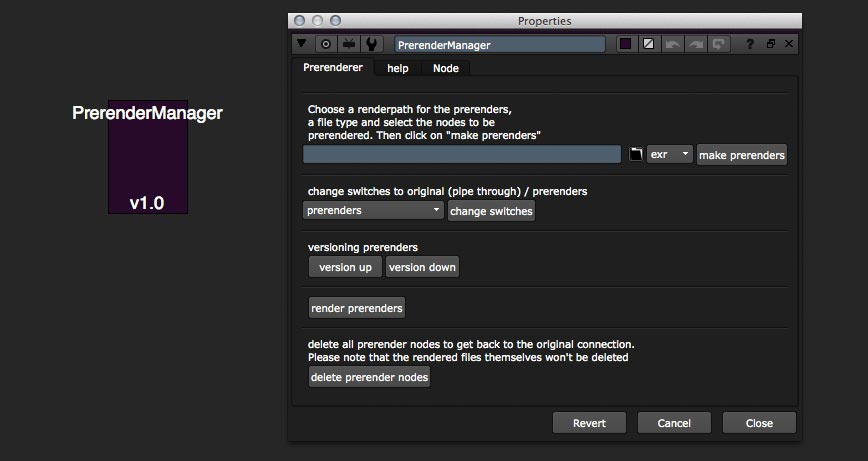
Task: Click the renderpath input field
Action: click(x=462, y=155)
